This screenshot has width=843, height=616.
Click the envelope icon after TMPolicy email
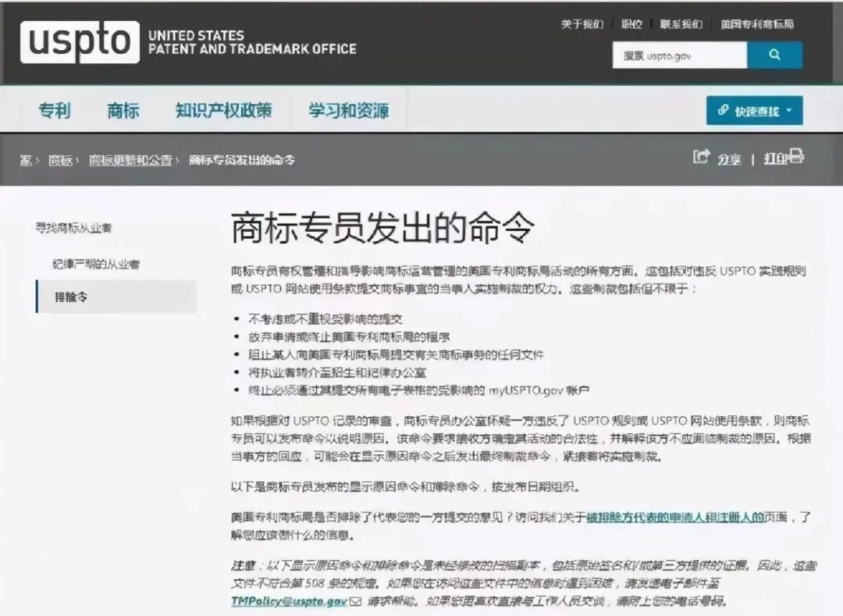355,601
